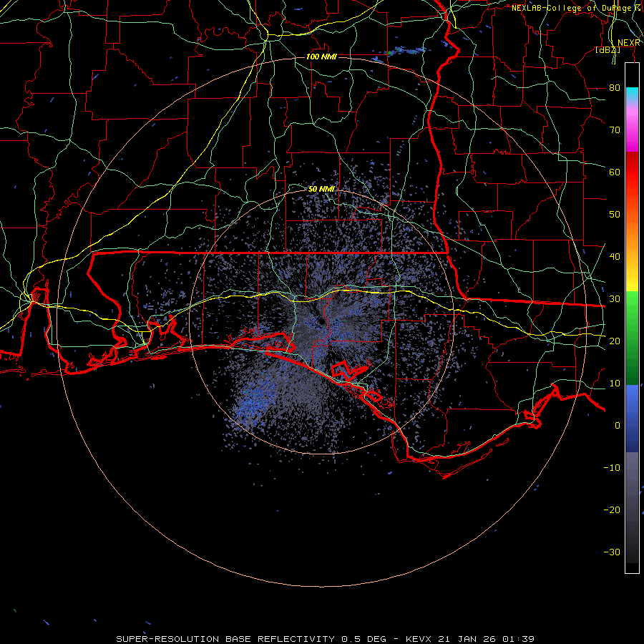Select the 50 value on the dBZ scale
644x644 pixels.
(615, 215)
